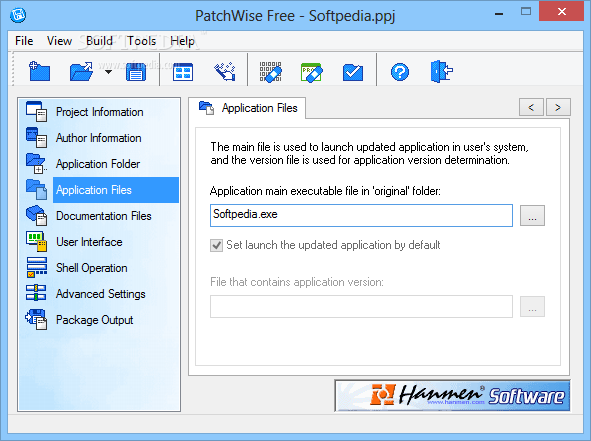
Task: Click the exit door toolbar icon
Action: (x=441, y=71)
